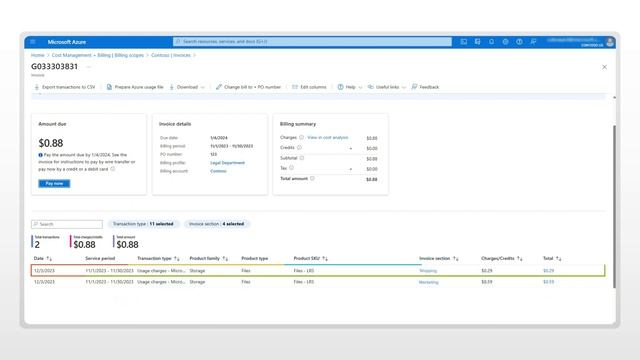Open the ellipsis next to invoice G033303831
The image size is (640, 360).
89,67
